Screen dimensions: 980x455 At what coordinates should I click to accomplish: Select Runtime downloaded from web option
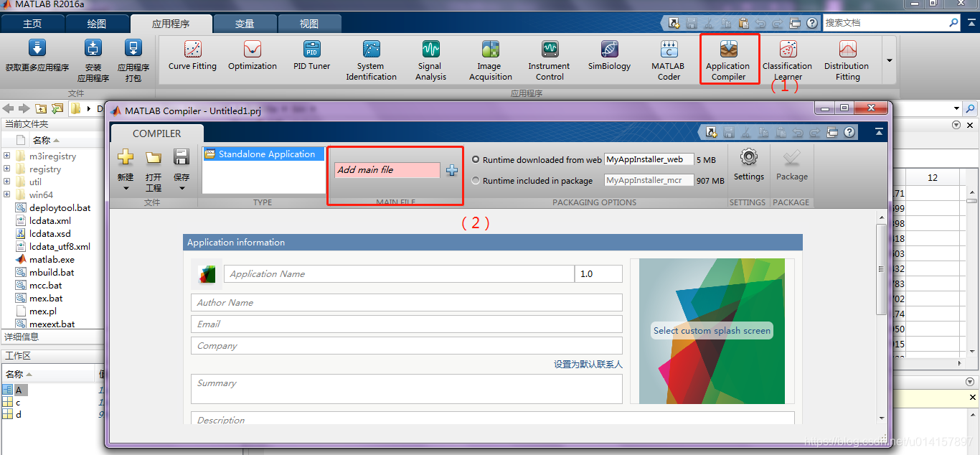(x=476, y=159)
